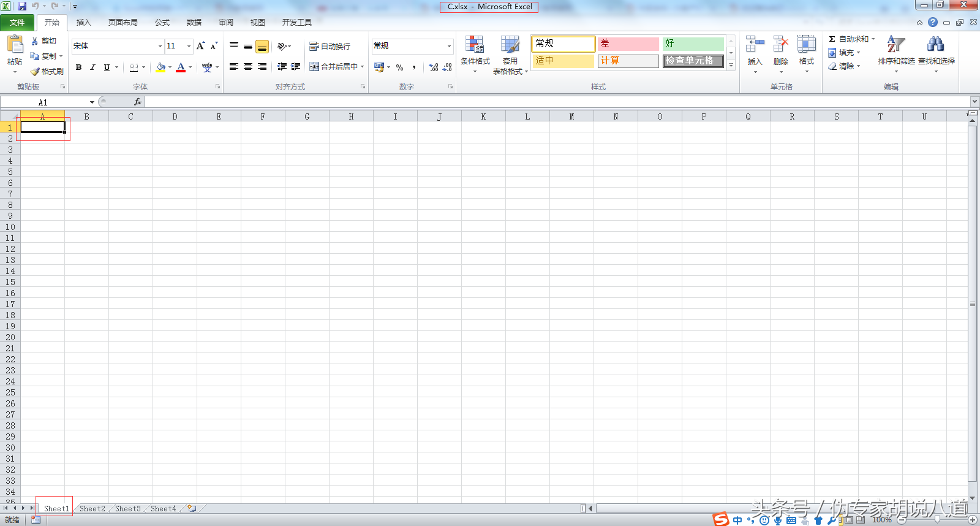The height and width of the screenshot is (526, 980).
Task: Expand the Name Box dropdown
Action: click(x=92, y=102)
